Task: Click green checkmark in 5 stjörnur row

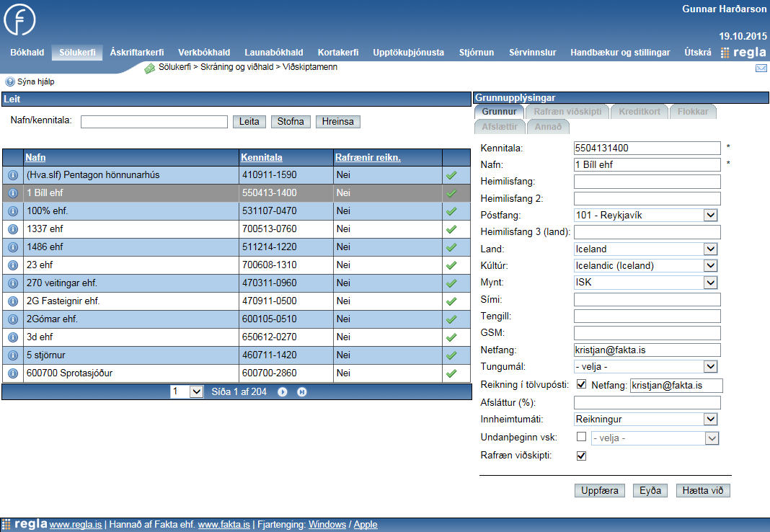Action: tap(451, 355)
